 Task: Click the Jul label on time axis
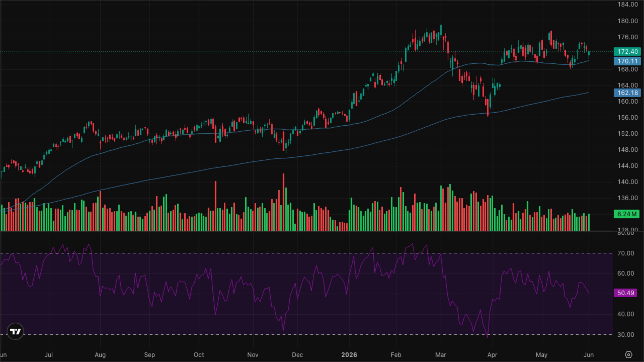[x=49, y=355]
